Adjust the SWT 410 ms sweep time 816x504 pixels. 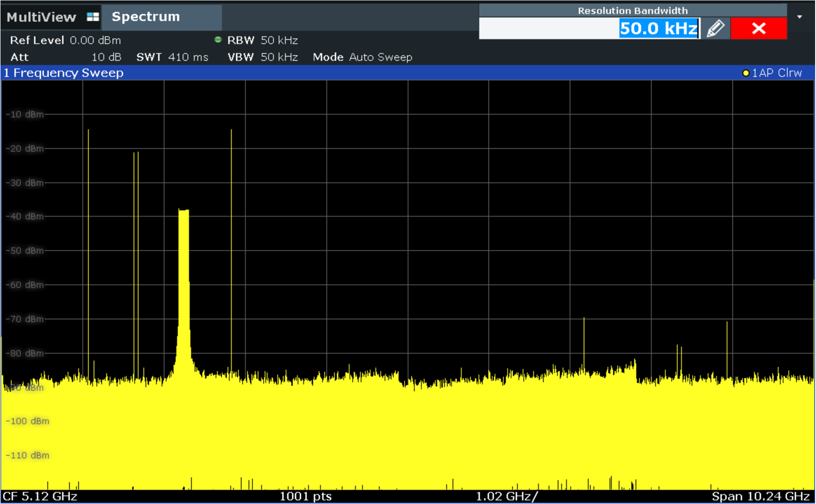(173, 57)
